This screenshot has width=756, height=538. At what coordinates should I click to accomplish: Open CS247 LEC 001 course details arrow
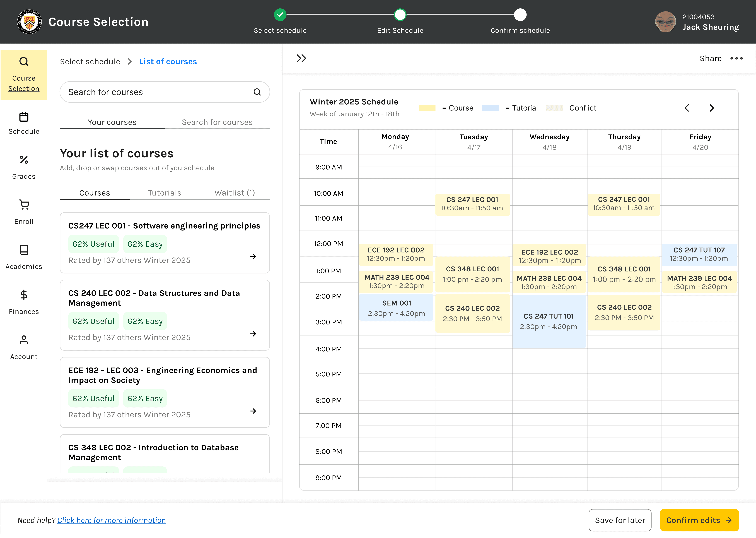coord(253,257)
